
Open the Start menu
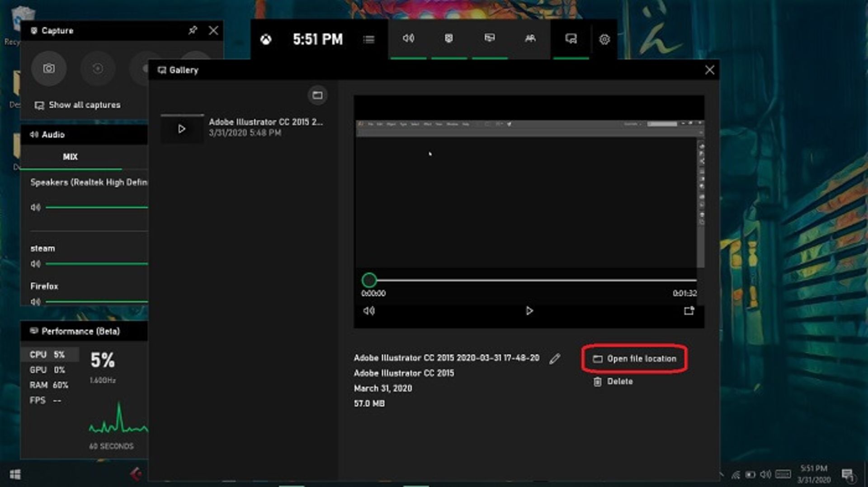[x=14, y=474]
